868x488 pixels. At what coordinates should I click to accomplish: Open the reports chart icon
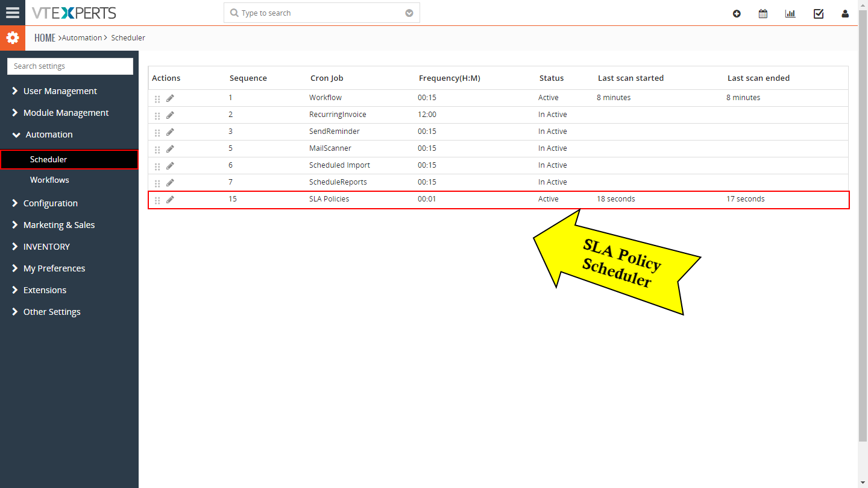(x=790, y=13)
